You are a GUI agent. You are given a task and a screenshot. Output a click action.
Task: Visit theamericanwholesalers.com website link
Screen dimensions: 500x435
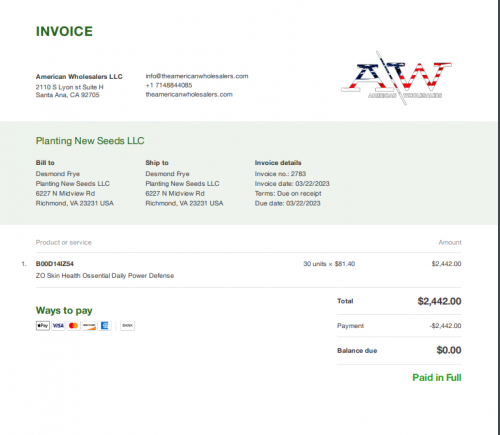coord(189,94)
